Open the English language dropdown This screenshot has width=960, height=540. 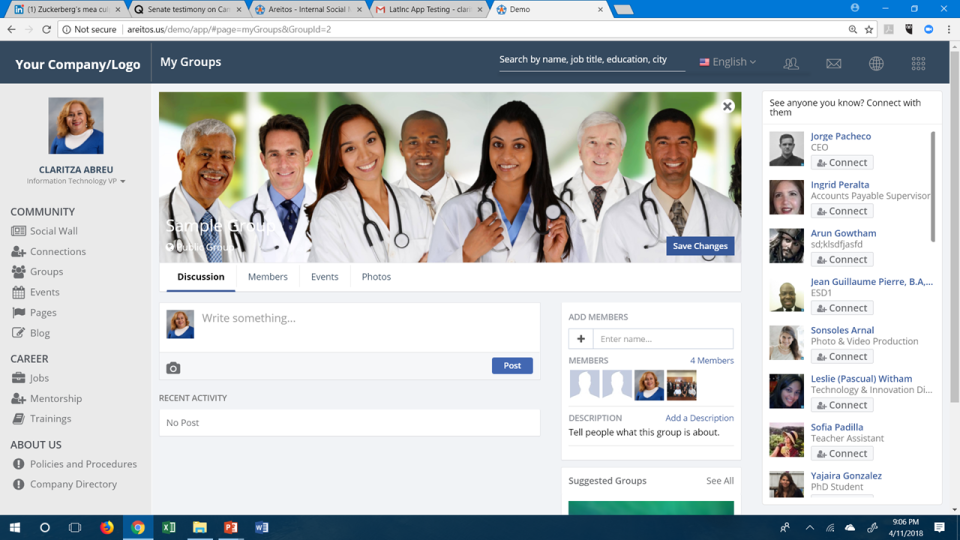tap(728, 62)
